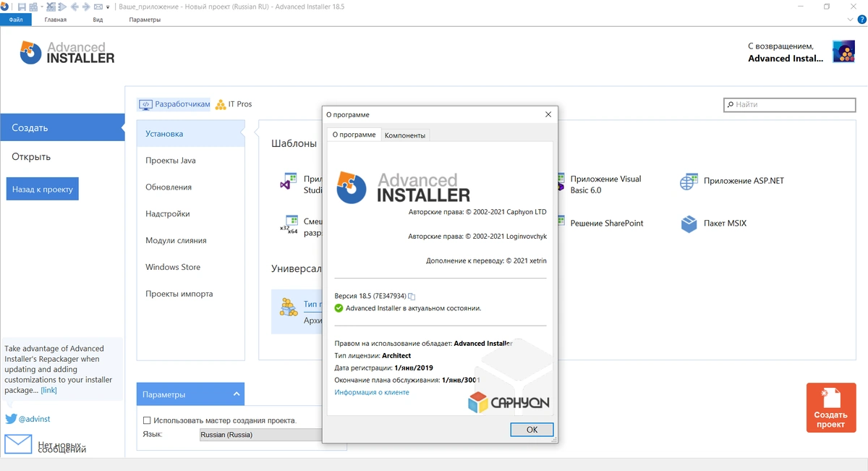868x471 pixels.
Task: Click the Caphyon logo in About dialog
Action: pyautogui.click(x=509, y=402)
